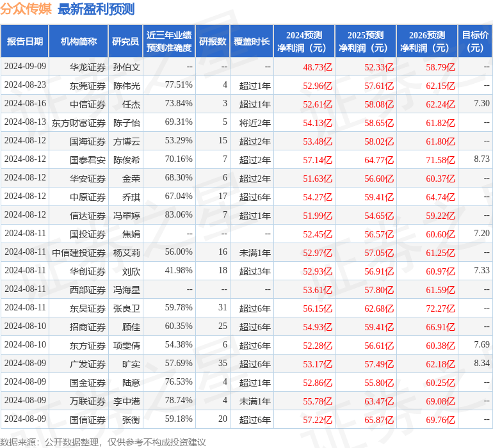Select the 2026预测净利润 header

pos(427,42)
